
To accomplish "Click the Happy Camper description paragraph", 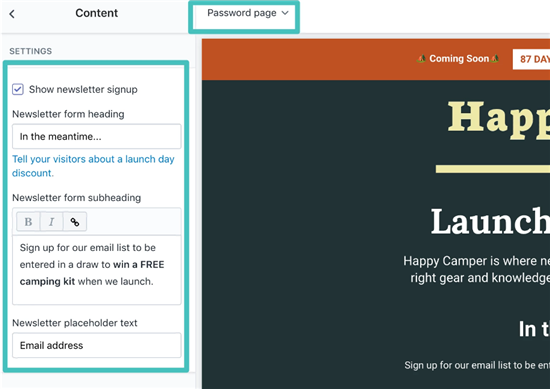I will point(476,269).
